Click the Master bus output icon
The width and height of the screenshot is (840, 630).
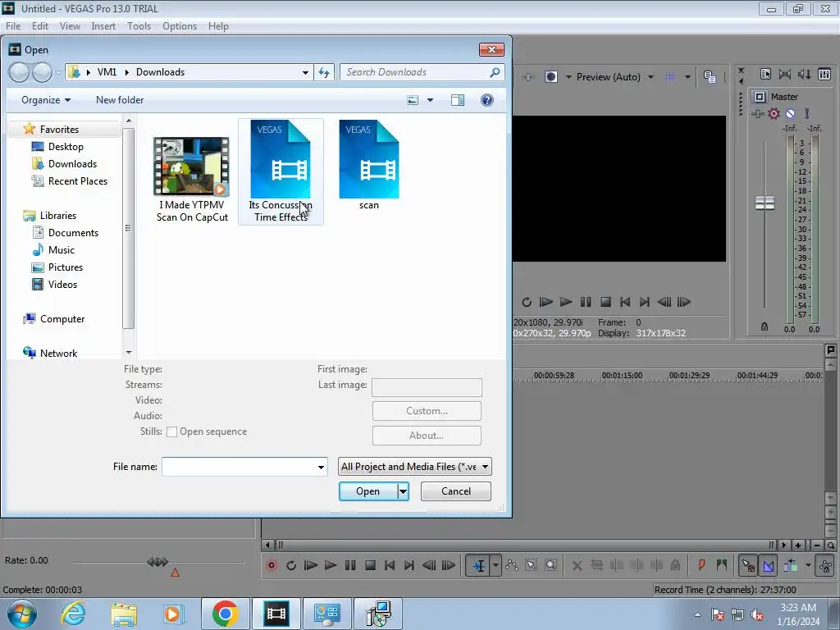pos(759,97)
